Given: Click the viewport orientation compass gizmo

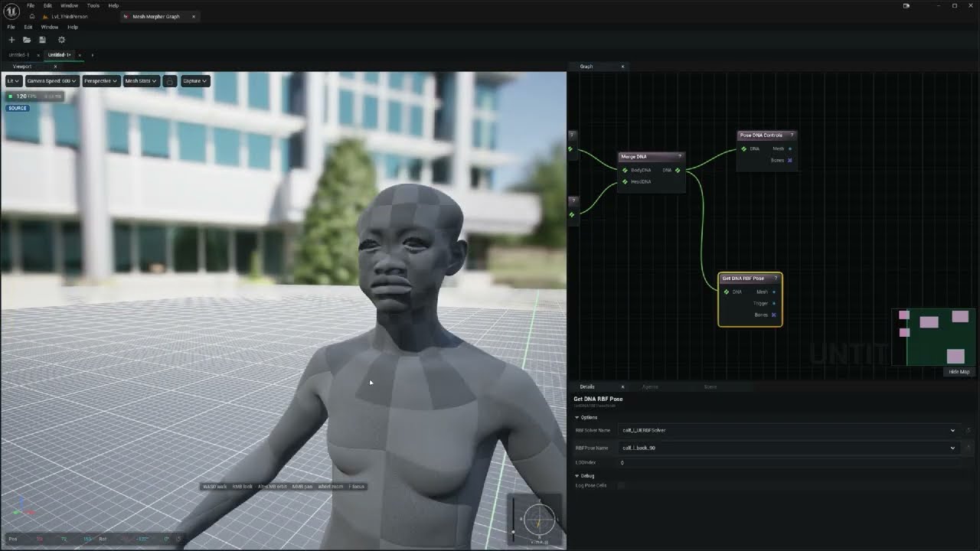Looking at the screenshot, I should pyautogui.click(x=539, y=520).
